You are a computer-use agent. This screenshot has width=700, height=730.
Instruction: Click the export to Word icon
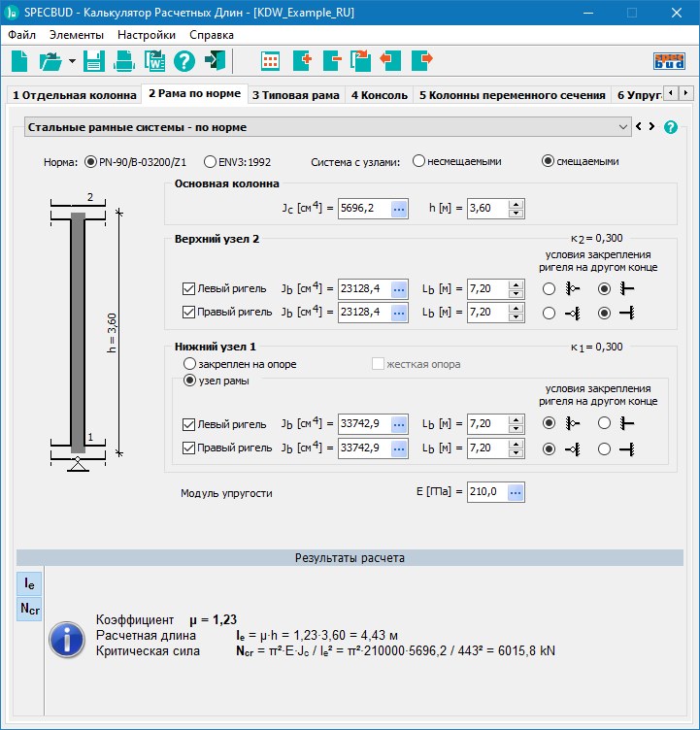click(154, 61)
